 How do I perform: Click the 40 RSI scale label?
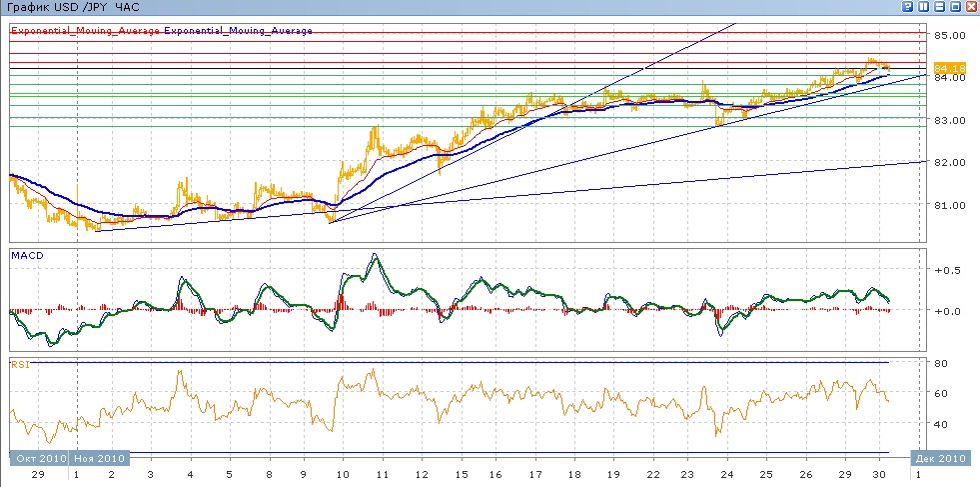(942, 424)
